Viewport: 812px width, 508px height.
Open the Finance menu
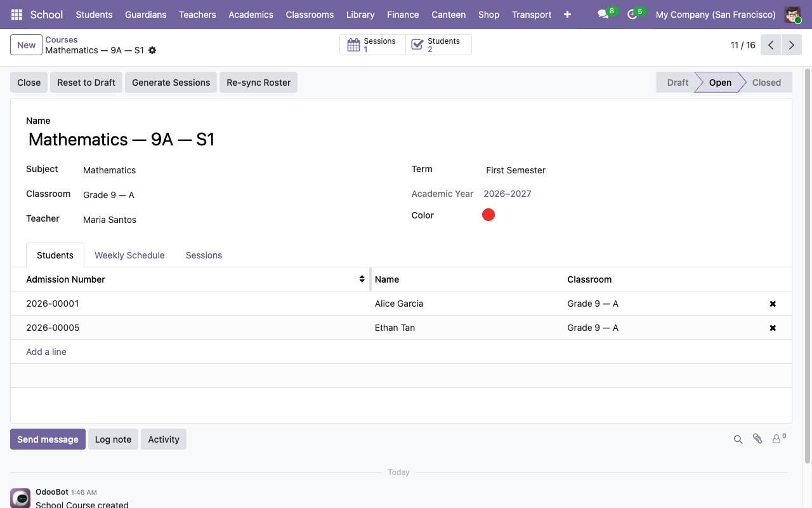(403, 15)
